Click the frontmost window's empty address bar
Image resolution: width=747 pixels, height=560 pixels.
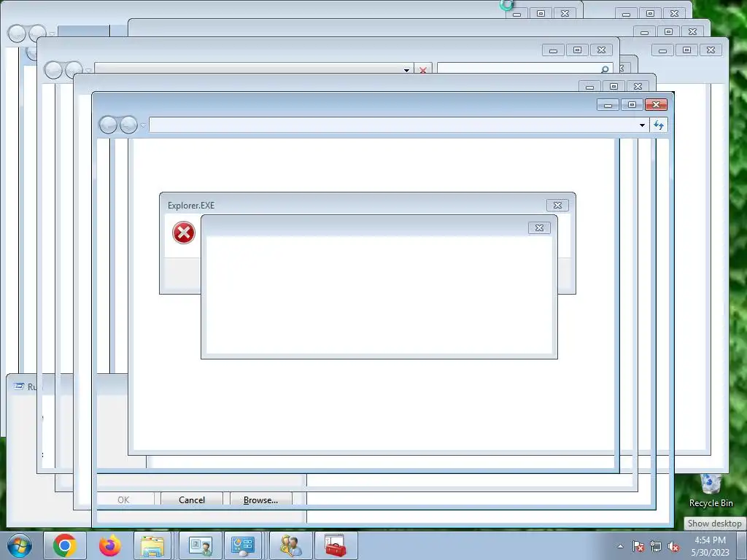(393, 125)
